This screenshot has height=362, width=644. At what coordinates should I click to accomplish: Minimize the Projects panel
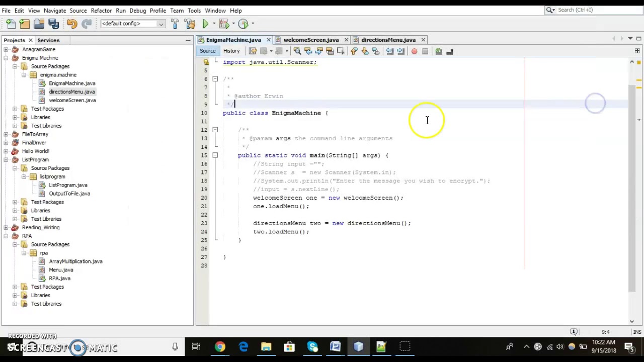(188, 40)
